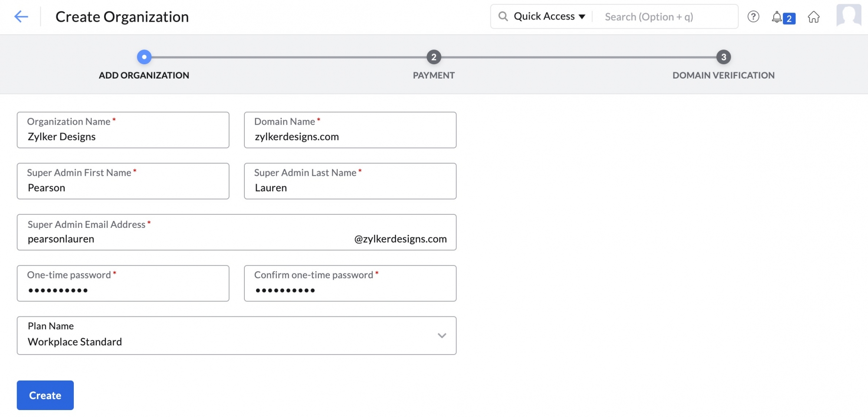The width and height of the screenshot is (868, 417).
Task: Click the back arrow icon
Action: pyautogui.click(x=21, y=17)
